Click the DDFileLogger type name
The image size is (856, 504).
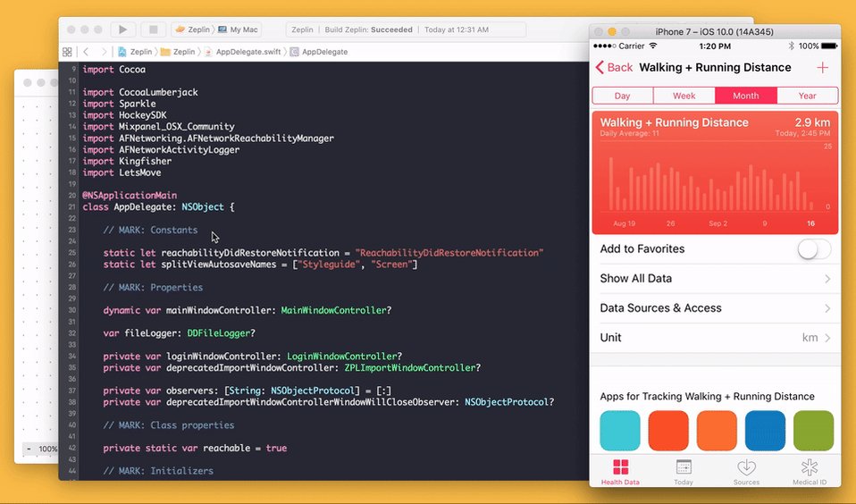(218, 333)
